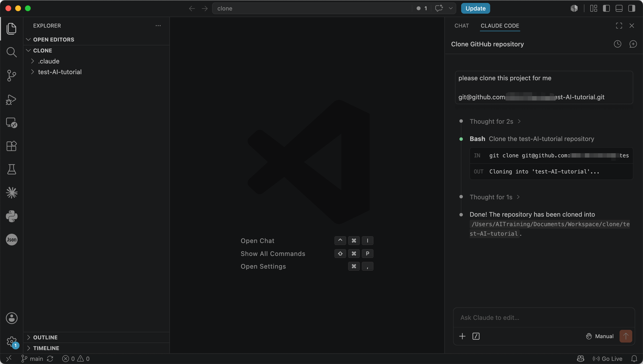643x364 pixels.
Task: Toggle the bottom panel
Action: [619, 8]
